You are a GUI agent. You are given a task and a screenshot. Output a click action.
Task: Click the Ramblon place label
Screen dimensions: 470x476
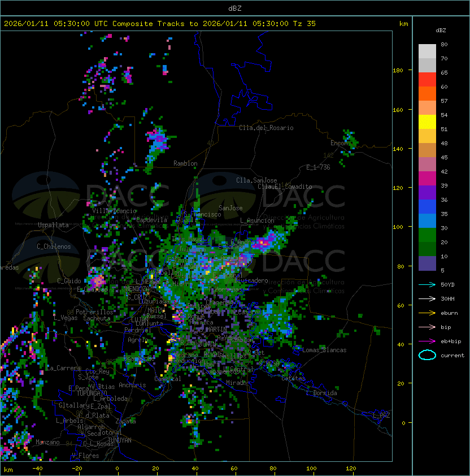pyautogui.click(x=185, y=163)
